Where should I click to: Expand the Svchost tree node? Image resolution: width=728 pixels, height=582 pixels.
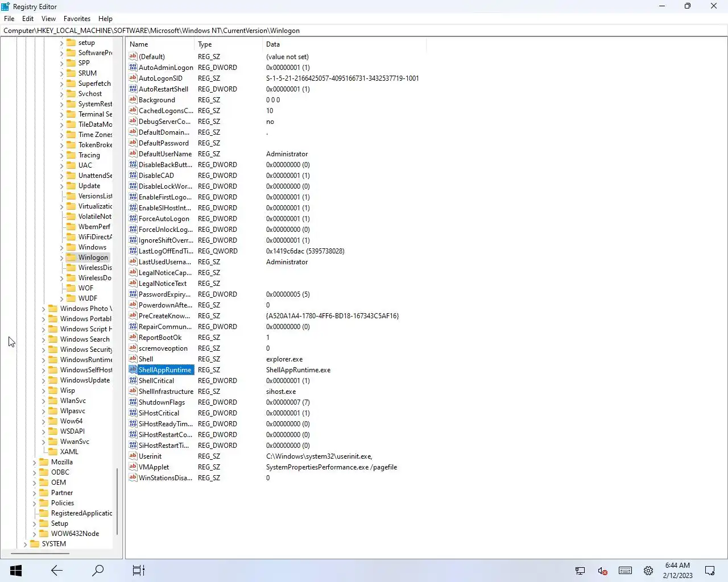pos(61,94)
